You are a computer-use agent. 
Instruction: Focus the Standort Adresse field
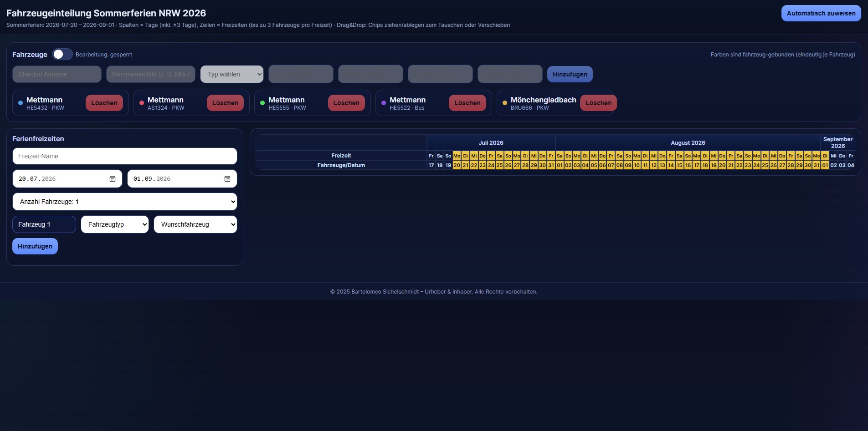(x=57, y=74)
